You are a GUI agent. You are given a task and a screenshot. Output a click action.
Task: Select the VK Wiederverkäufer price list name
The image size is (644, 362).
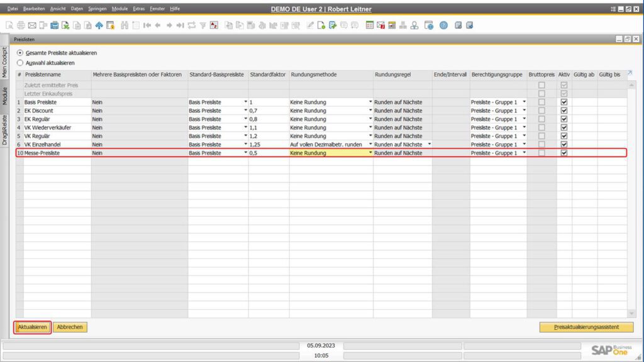click(48, 128)
